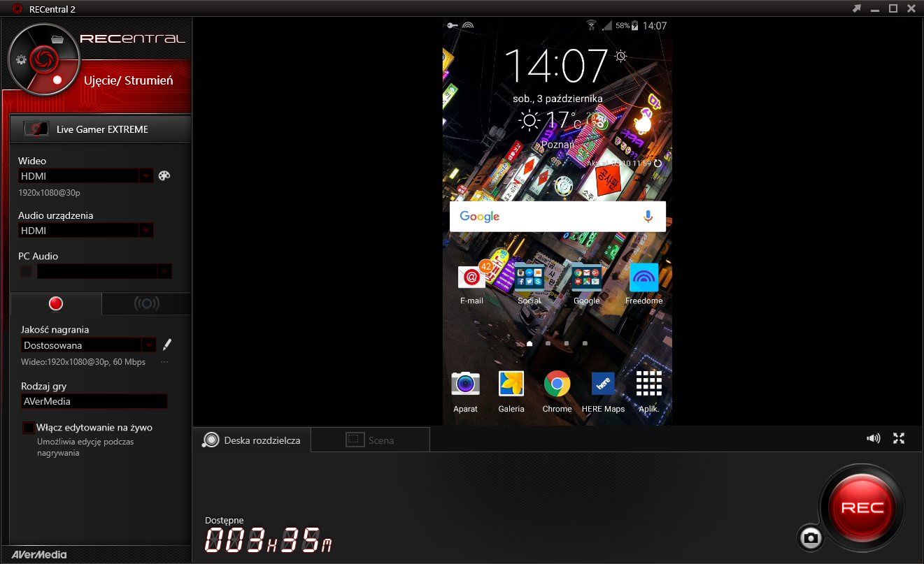
Task: Click the Rodzaj gry AVerMedia field
Action: tap(94, 401)
